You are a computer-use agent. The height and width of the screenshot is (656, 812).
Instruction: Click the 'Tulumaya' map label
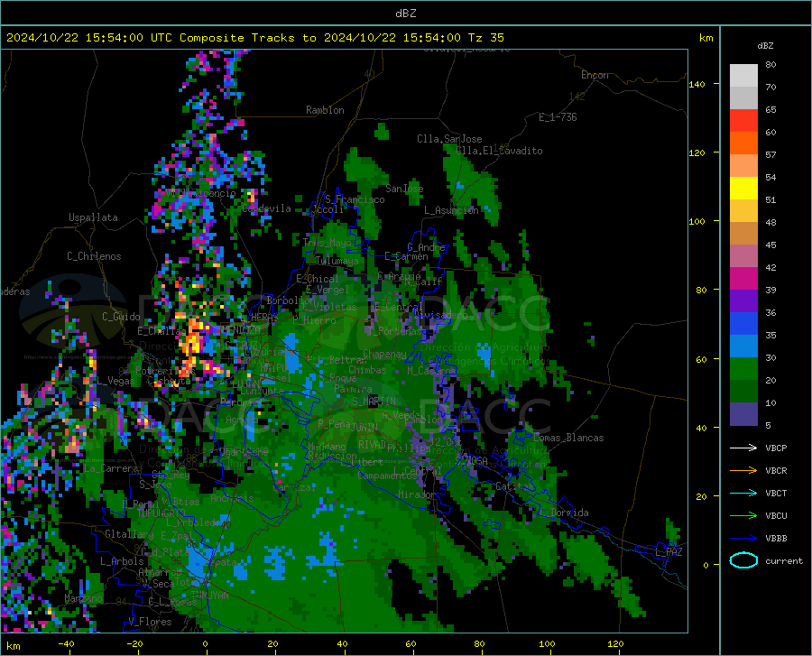click(337, 261)
